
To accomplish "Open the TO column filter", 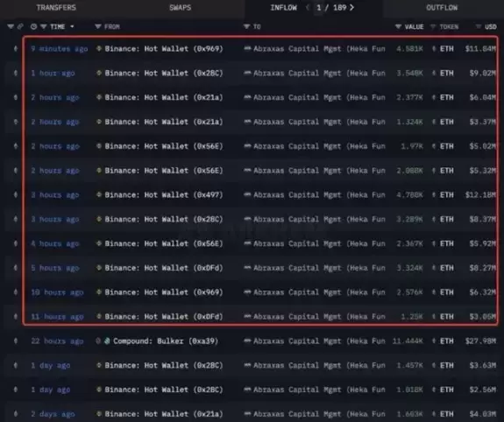I will [x=246, y=26].
